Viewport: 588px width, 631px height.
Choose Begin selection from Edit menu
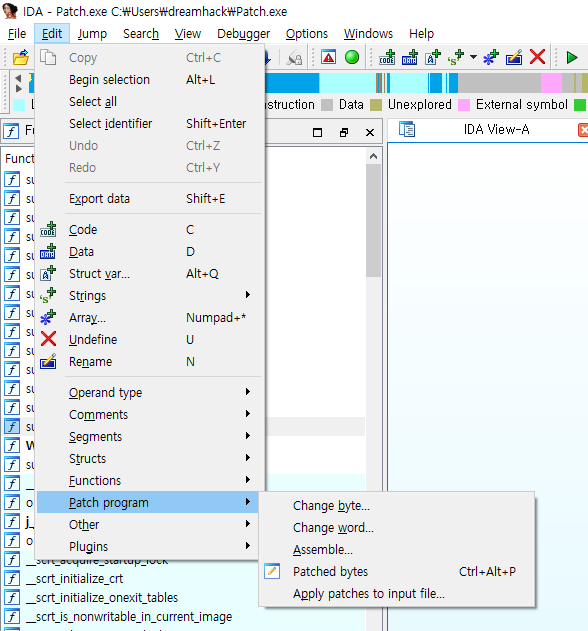pyautogui.click(x=150, y=80)
